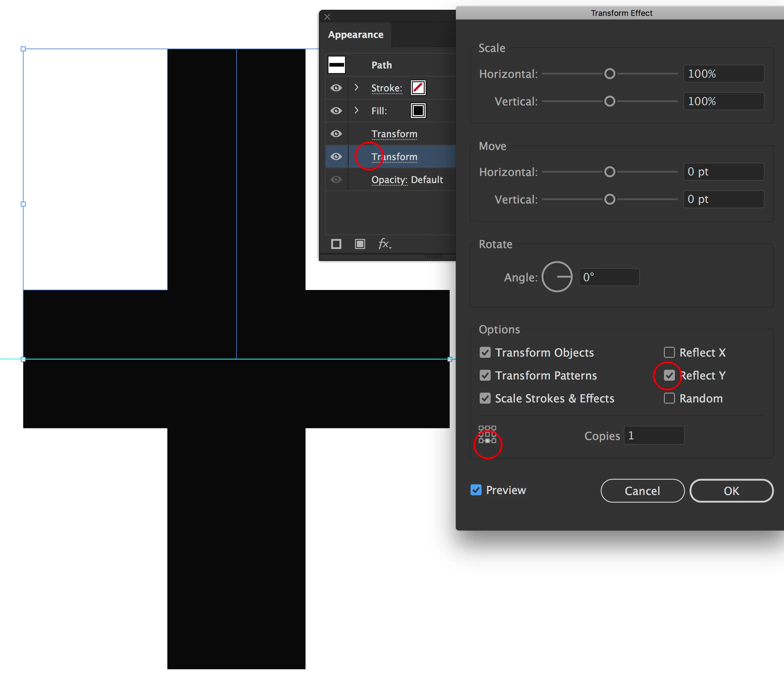784x682 pixels.
Task: Click the black Fill color swatch
Action: coord(418,111)
